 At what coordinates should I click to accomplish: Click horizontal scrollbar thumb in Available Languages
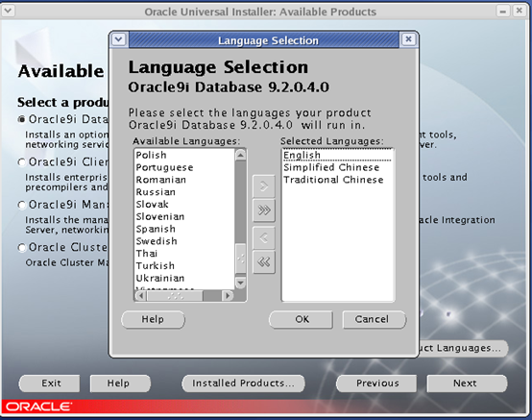(175, 296)
